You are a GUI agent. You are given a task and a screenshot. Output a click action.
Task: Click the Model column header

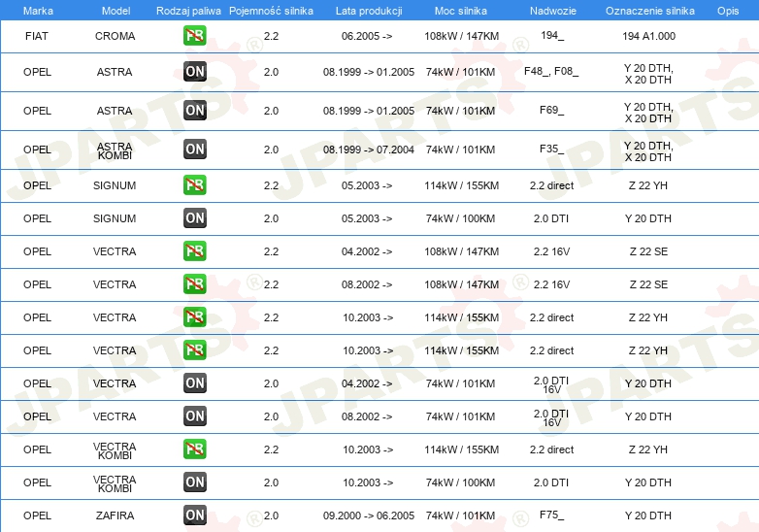point(115,11)
